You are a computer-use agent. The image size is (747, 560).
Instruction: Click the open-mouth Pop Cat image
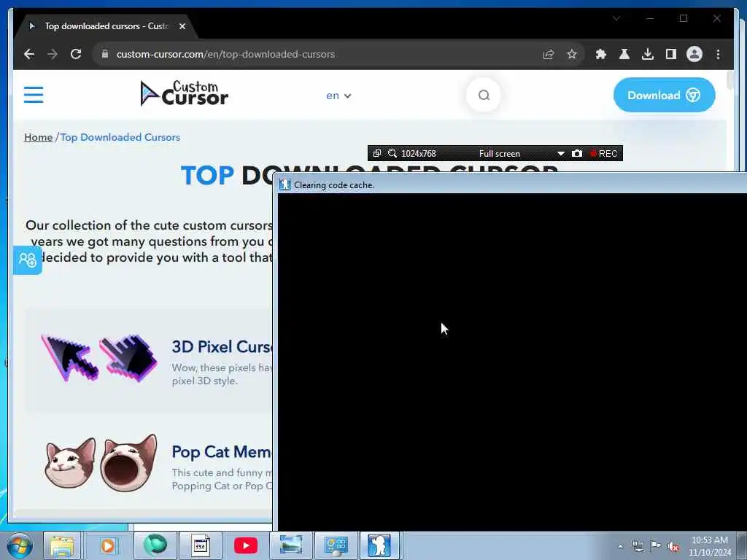[x=128, y=463]
